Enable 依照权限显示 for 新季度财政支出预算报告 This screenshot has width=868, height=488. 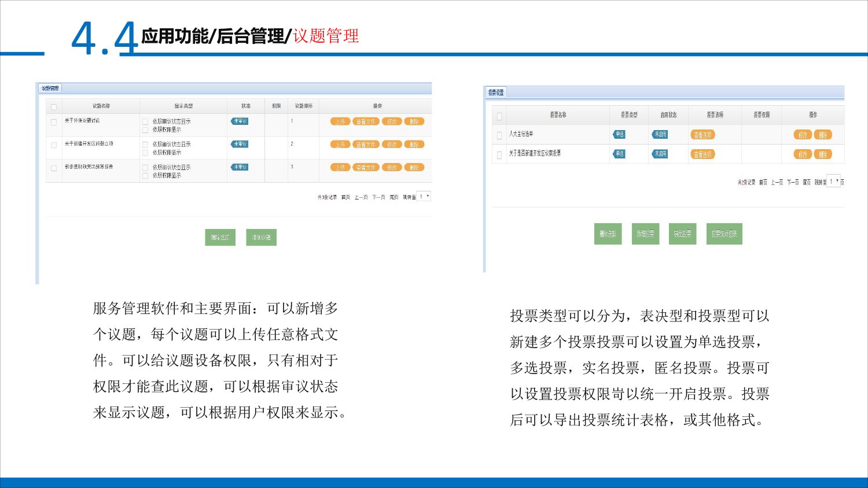(145, 176)
